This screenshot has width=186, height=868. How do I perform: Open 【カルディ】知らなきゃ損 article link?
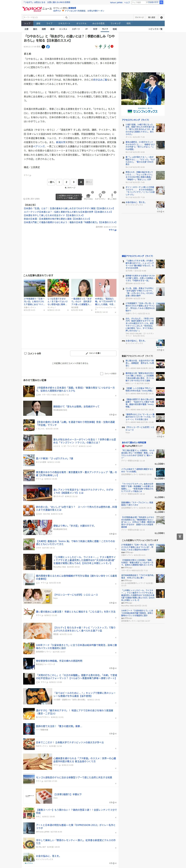click(x=84, y=629)
